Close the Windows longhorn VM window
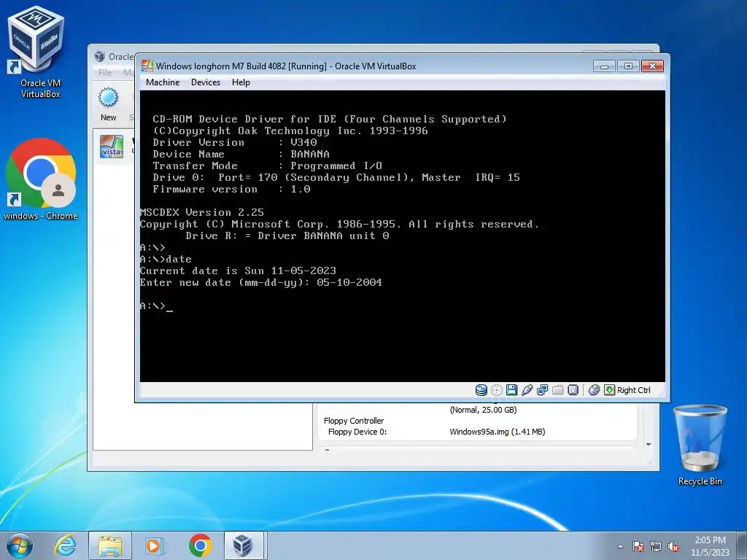The height and width of the screenshot is (560, 747). [653, 66]
